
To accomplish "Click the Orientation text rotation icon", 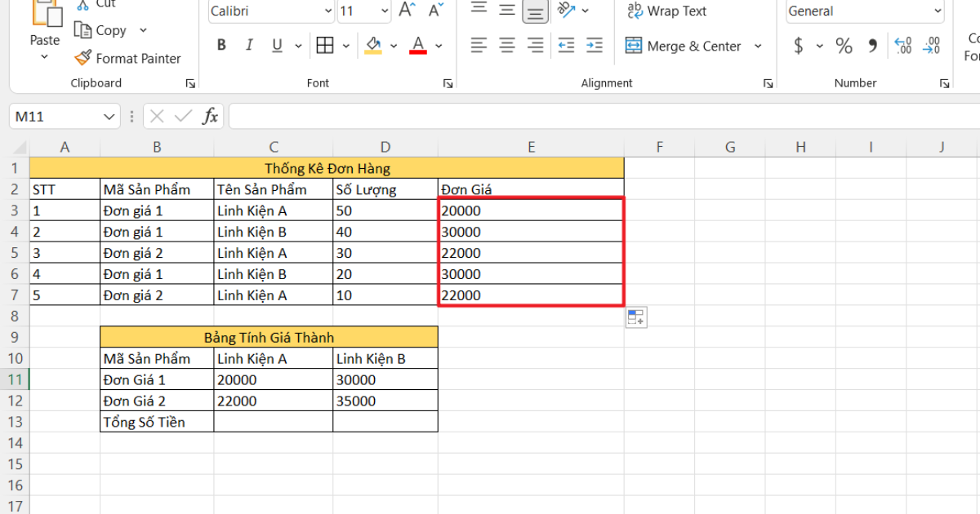I will coord(565,10).
